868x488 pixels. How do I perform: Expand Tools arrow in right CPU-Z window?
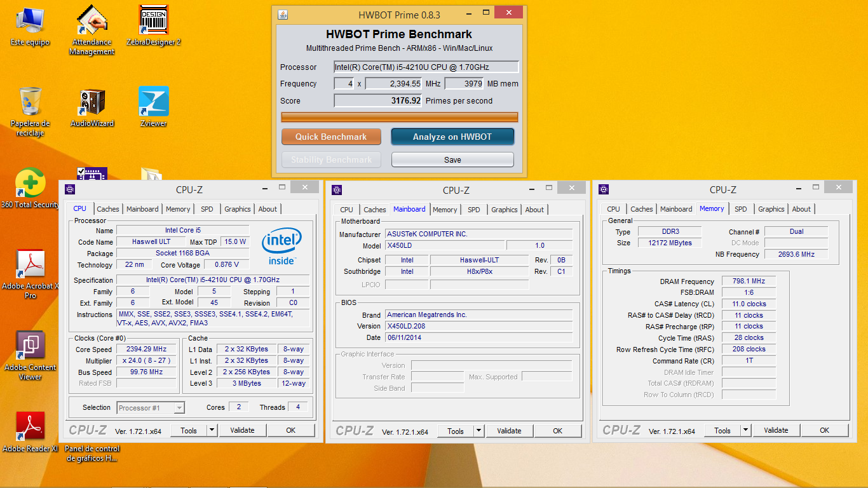point(745,430)
